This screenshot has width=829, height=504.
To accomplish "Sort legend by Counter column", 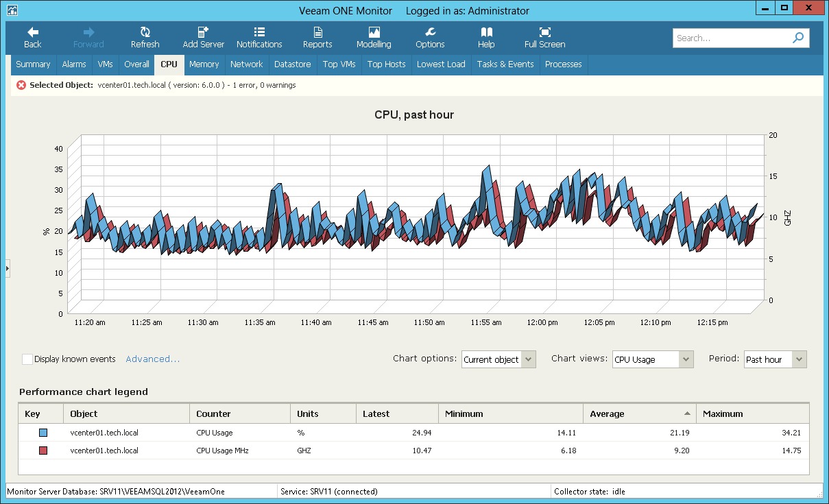I will pyautogui.click(x=240, y=413).
